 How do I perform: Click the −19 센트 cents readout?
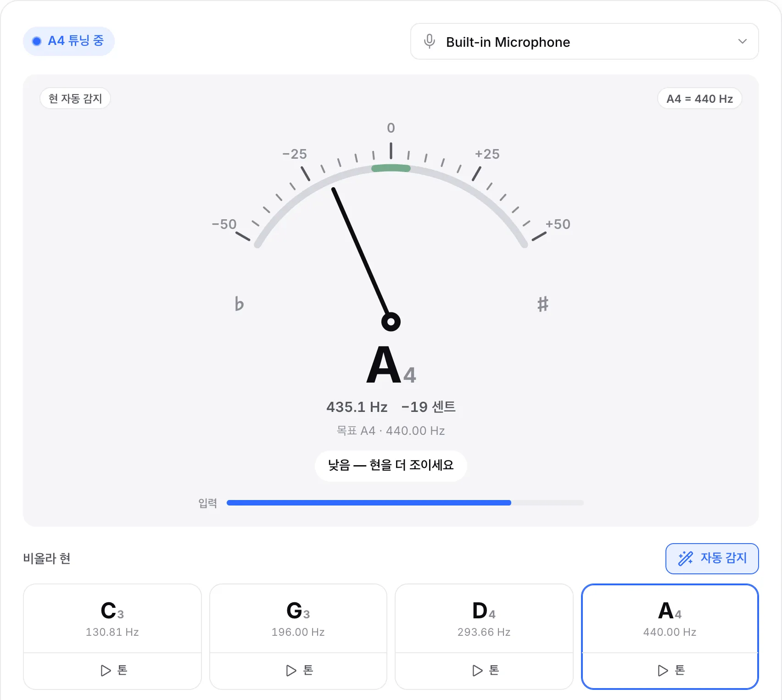pyautogui.click(x=429, y=407)
